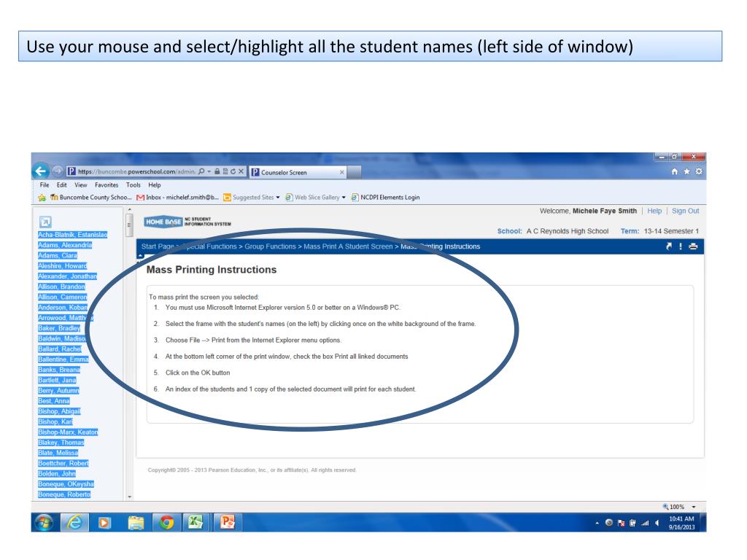Open the zoom level 100% dropdown arrow
Viewport: 747px width, 560px height.
pos(694,507)
